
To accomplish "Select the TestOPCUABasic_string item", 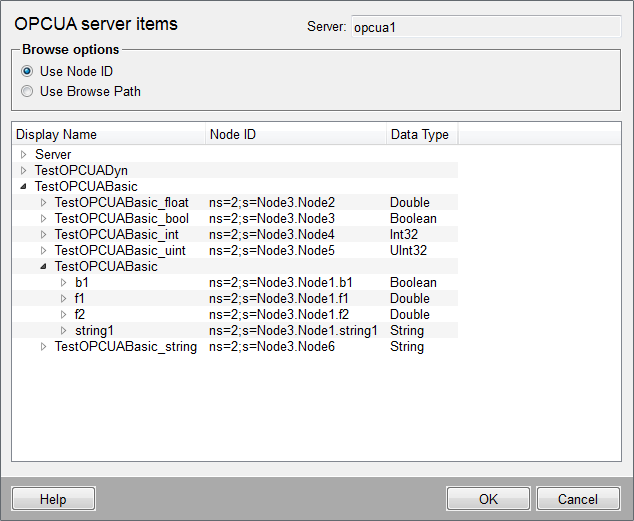I will coord(125,347).
